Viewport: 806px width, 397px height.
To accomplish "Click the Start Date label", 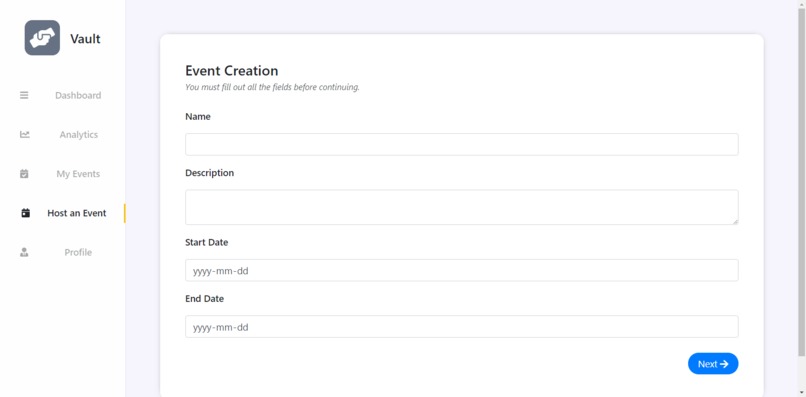I will click(207, 242).
